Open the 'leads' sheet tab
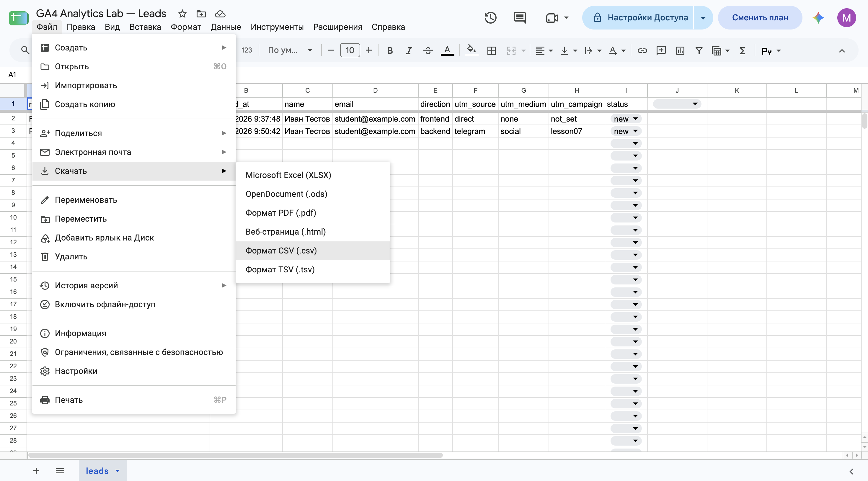 [103, 471]
